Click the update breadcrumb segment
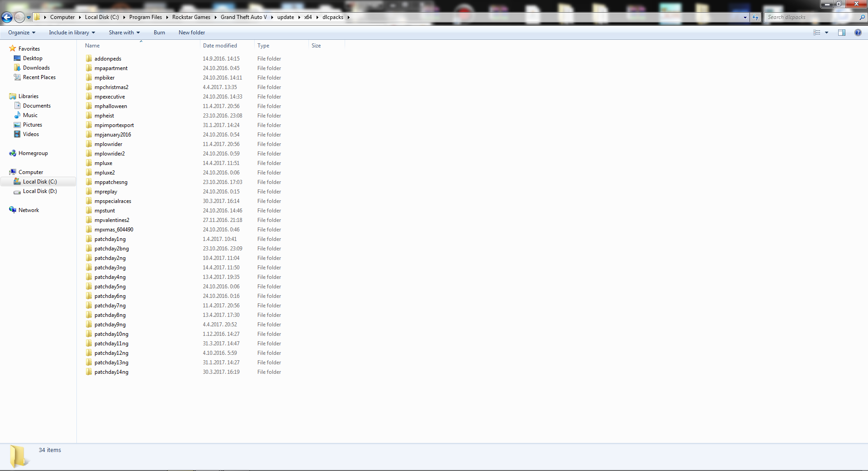Image resolution: width=868 pixels, height=471 pixels. pyautogui.click(x=285, y=17)
